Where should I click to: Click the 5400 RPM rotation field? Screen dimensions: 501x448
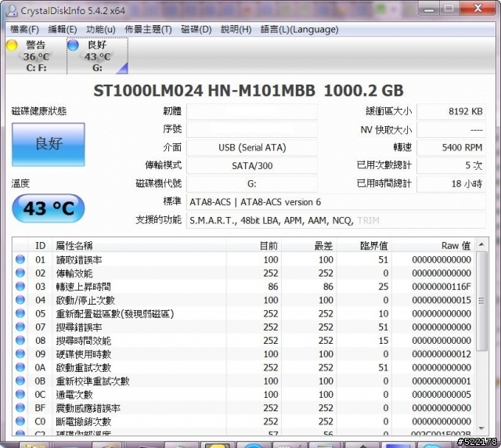[451, 148]
